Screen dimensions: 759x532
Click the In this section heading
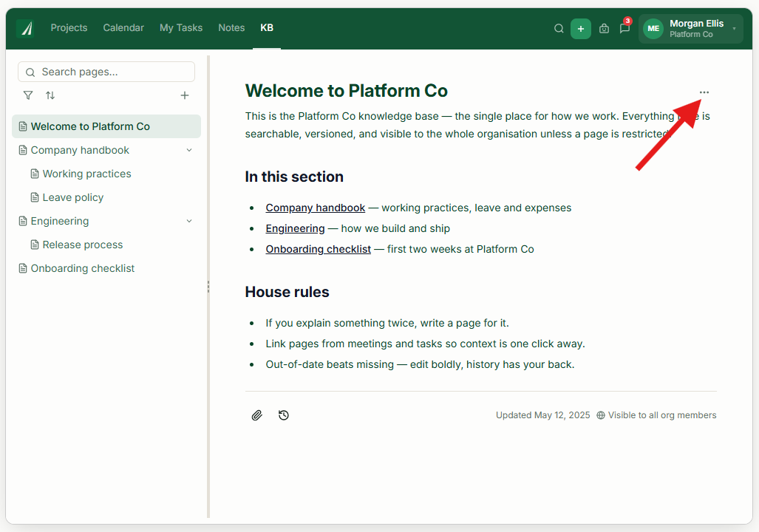[294, 177]
